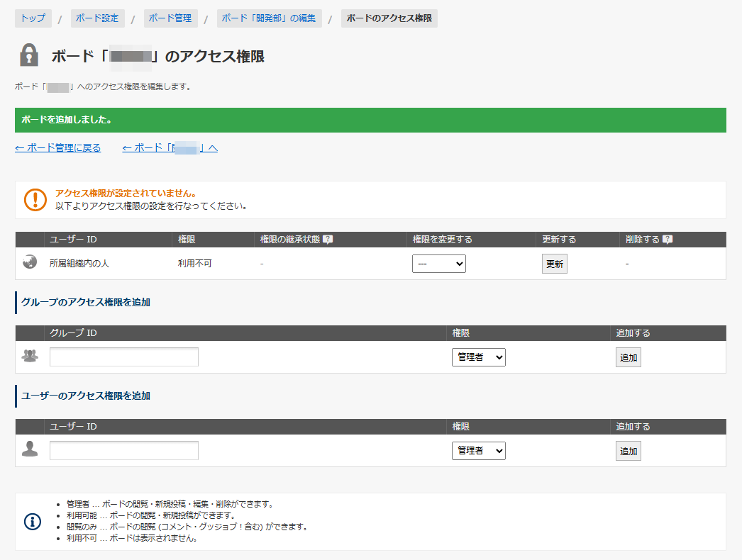The image size is (742, 560).
Task: Click 所属組織内の人 row label
Action: coord(79,264)
